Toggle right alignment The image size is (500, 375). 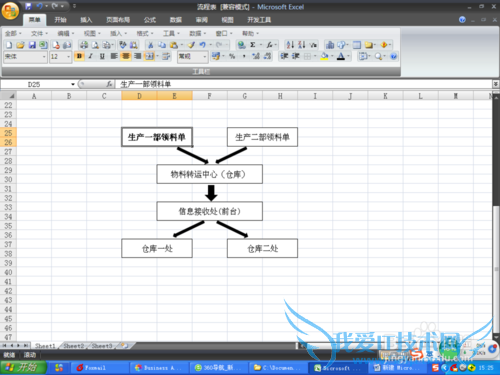coord(137,56)
